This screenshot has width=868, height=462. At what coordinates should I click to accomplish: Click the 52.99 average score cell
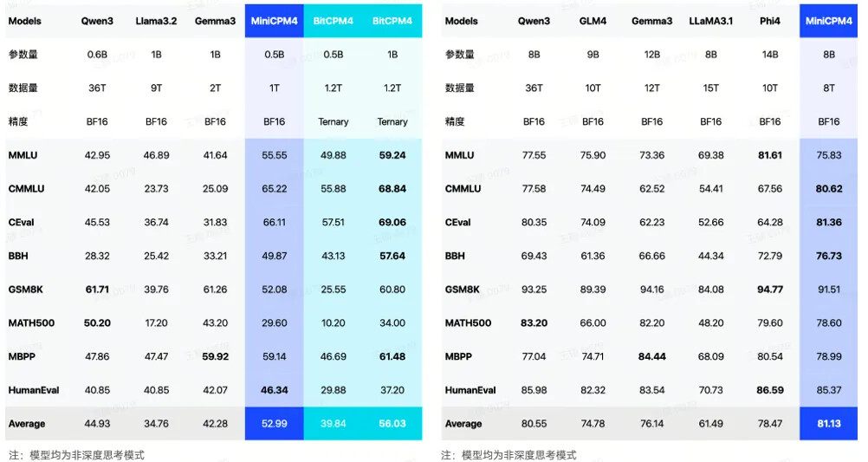tap(274, 424)
